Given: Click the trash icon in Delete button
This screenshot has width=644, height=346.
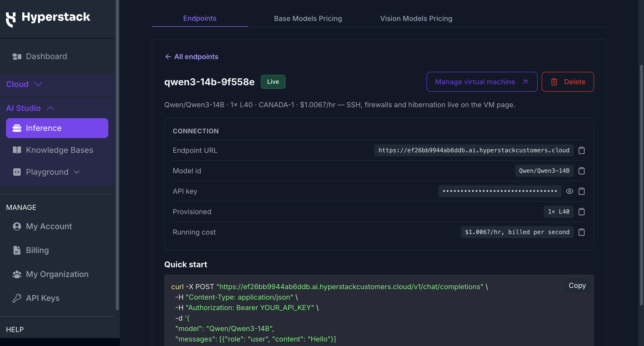Looking at the screenshot, I should click(554, 82).
